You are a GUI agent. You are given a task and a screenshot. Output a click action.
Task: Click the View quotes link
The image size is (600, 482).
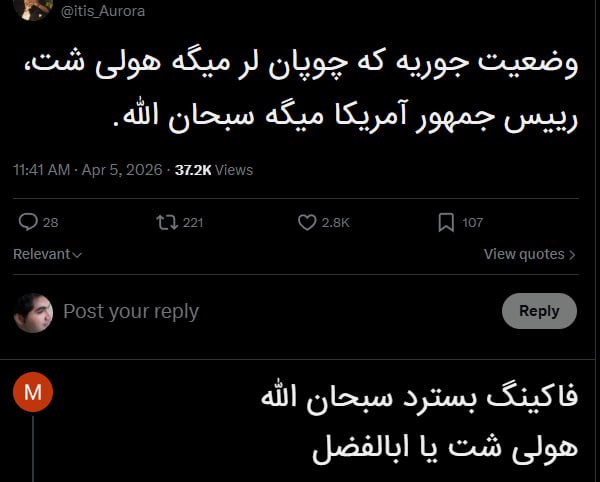pos(525,254)
